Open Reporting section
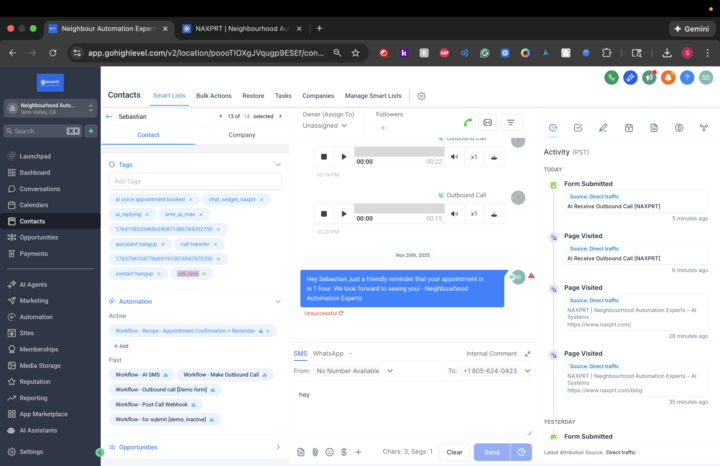This screenshot has height=466, width=720. (33, 398)
